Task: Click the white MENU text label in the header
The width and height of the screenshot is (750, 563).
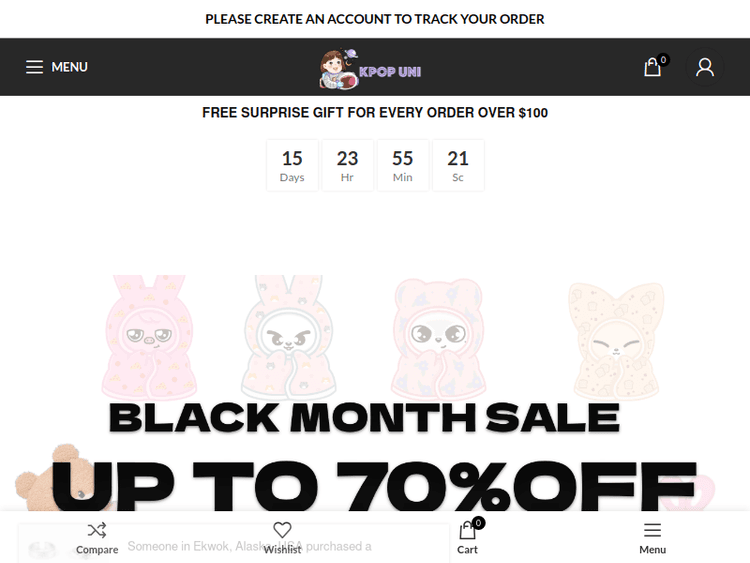Action: (70, 67)
